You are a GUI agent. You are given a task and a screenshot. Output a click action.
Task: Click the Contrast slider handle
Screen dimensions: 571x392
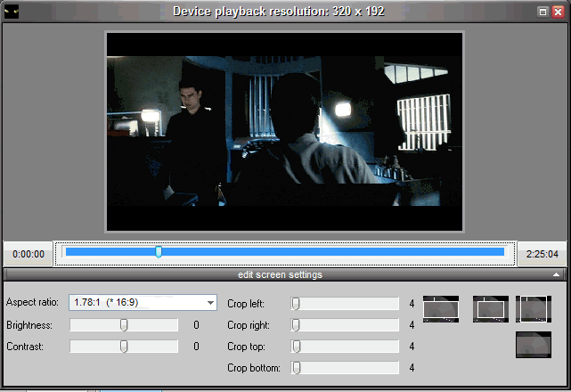(x=124, y=347)
